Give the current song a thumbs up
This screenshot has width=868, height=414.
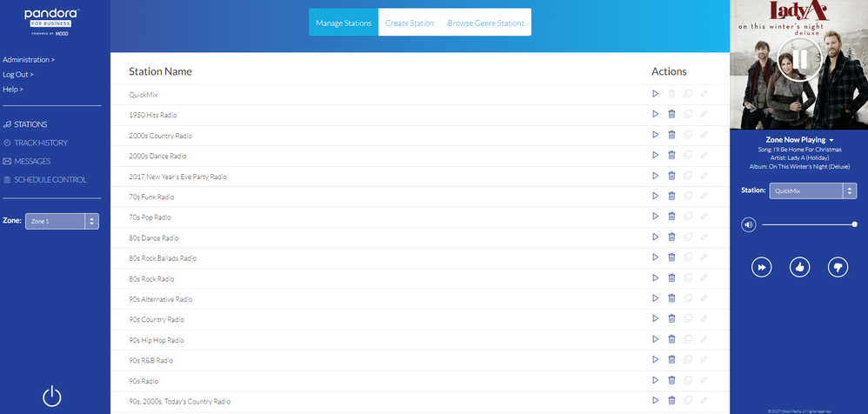(x=799, y=268)
